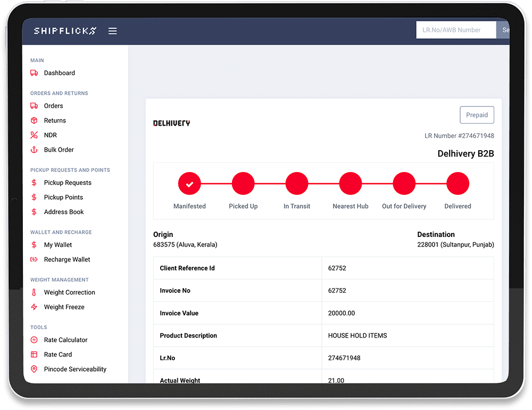The height and width of the screenshot is (410, 532).
Task: Click the Dashboard truck icon
Action: coord(34,73)
